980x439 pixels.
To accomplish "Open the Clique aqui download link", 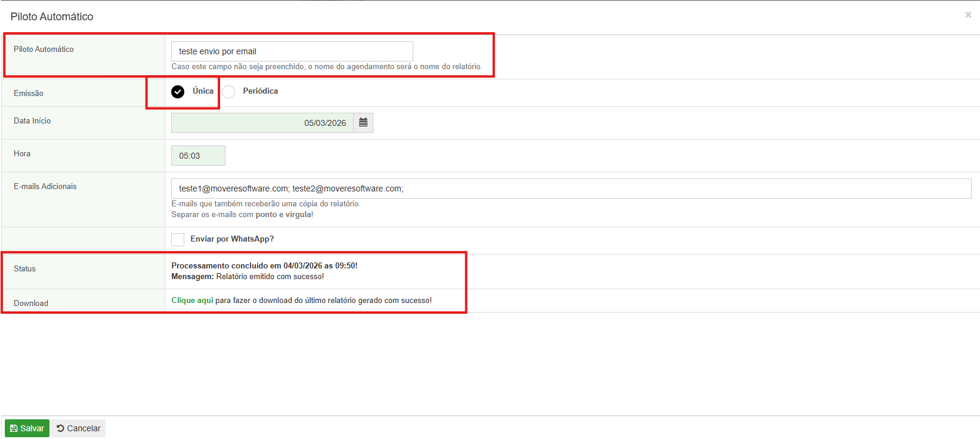I will point(192,301).
